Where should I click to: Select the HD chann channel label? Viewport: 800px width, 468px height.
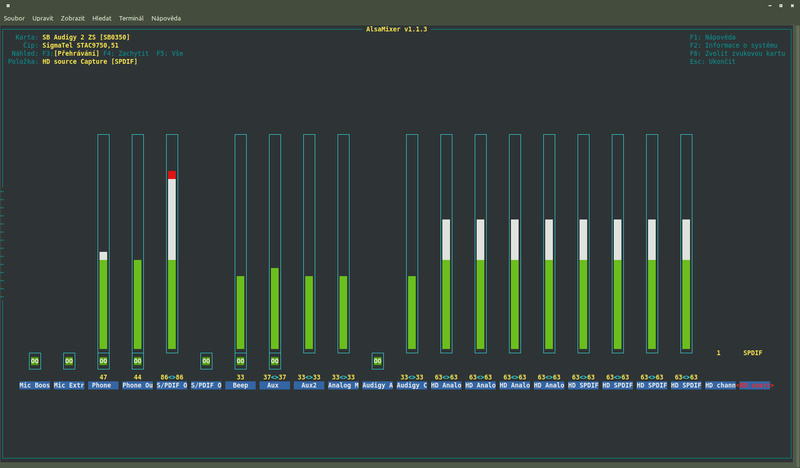coord(720,385)
